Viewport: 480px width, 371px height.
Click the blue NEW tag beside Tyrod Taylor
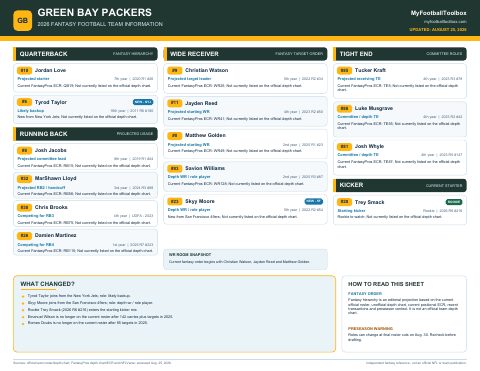point(143,102)
